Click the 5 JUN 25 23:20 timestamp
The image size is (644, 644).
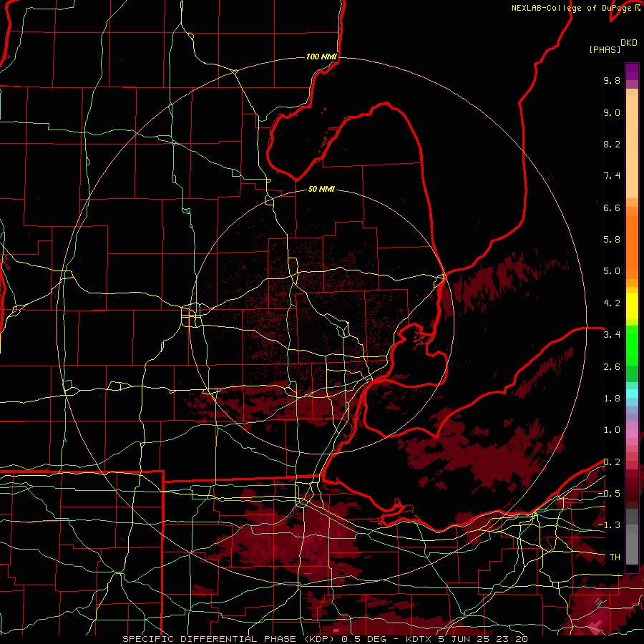482,639
